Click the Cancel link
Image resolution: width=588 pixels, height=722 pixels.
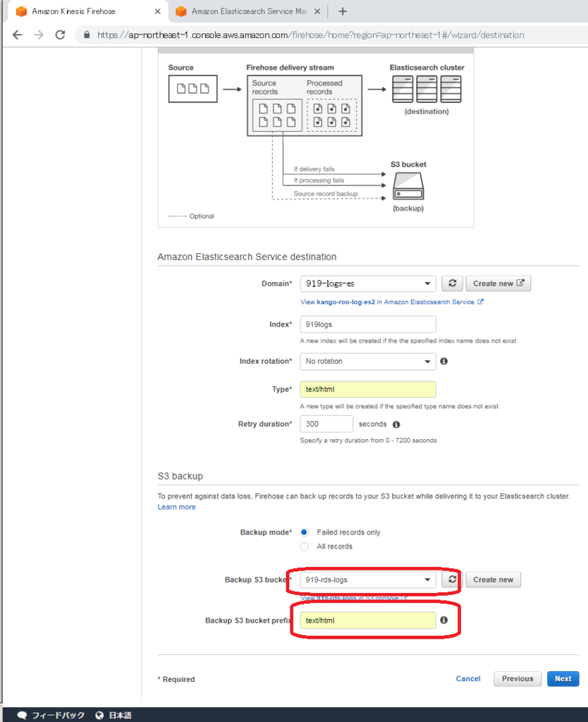(468, 679)
